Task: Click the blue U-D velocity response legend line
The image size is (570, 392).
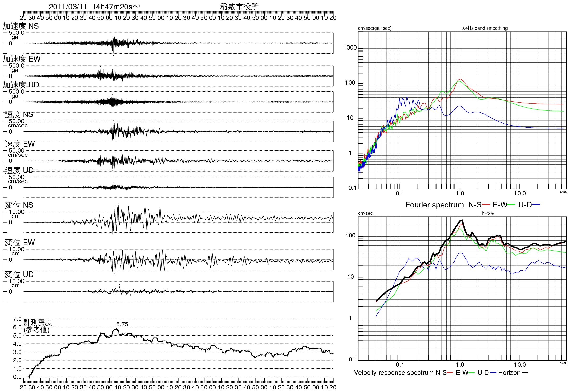Action: tap(493, 373)
